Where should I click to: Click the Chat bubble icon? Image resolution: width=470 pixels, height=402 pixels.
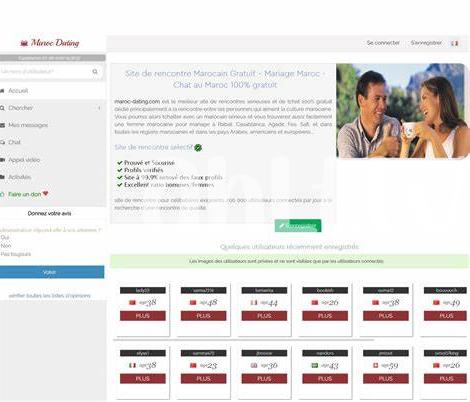pos(2,143)
